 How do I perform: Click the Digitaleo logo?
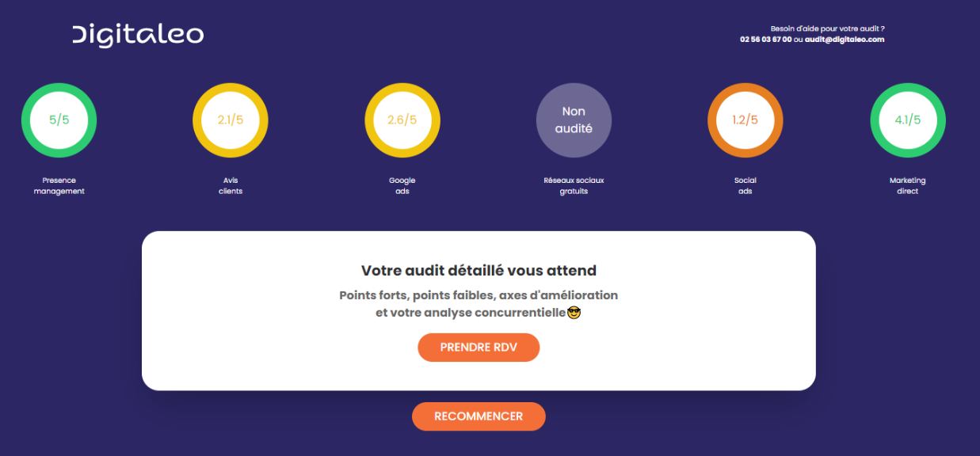tap(139, 35)
